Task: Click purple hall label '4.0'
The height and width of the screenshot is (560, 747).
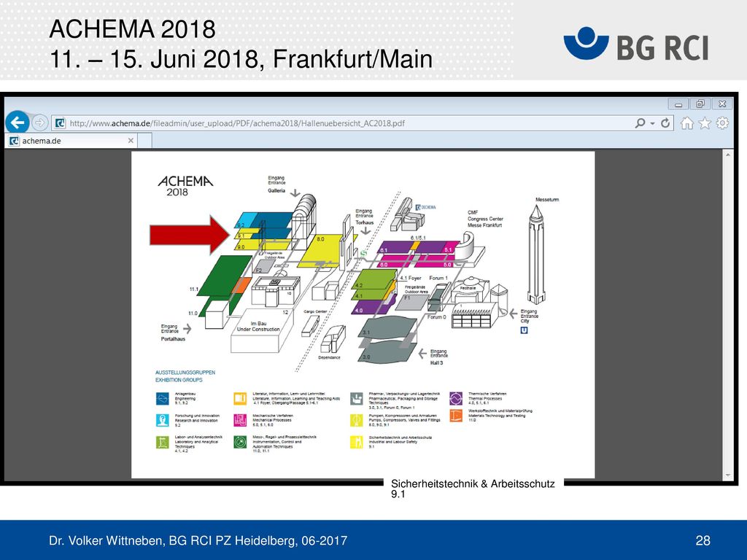Action: coord(359,311)
